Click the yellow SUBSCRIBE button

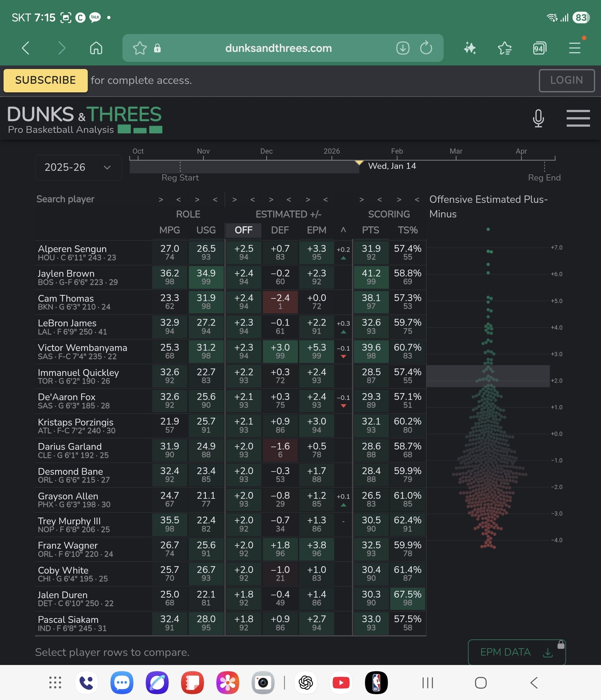[x=46, y=80]
